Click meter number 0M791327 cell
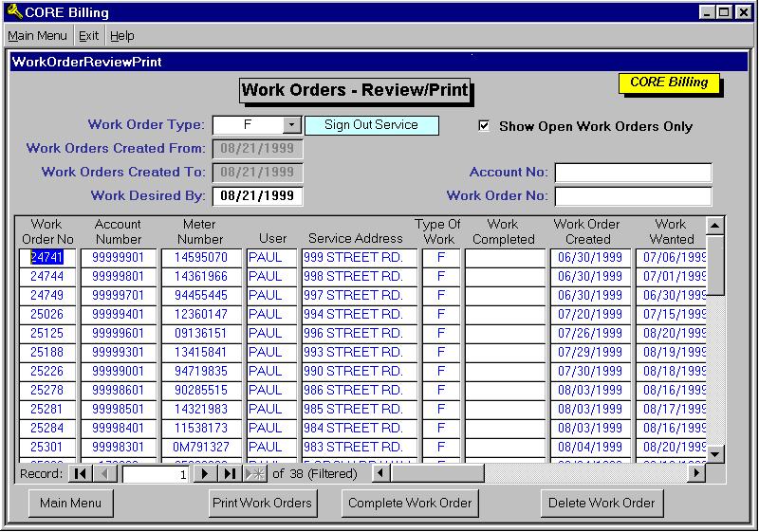Screen dimensions: 759x532 (201, 447)
